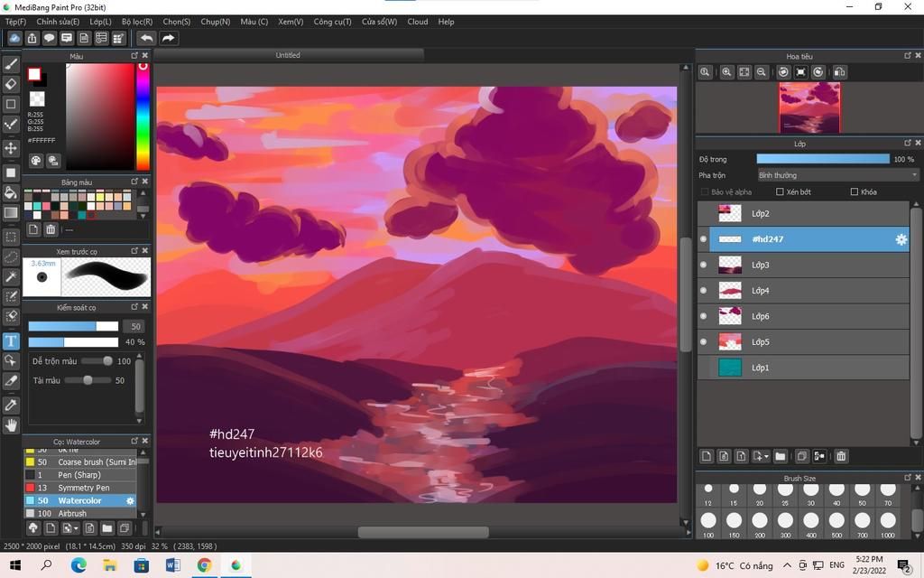Toggle the Bảo vệ alpha checkbox
This screenshot has width=924, height=578.
pyautogui.click(x=704, y=191)
